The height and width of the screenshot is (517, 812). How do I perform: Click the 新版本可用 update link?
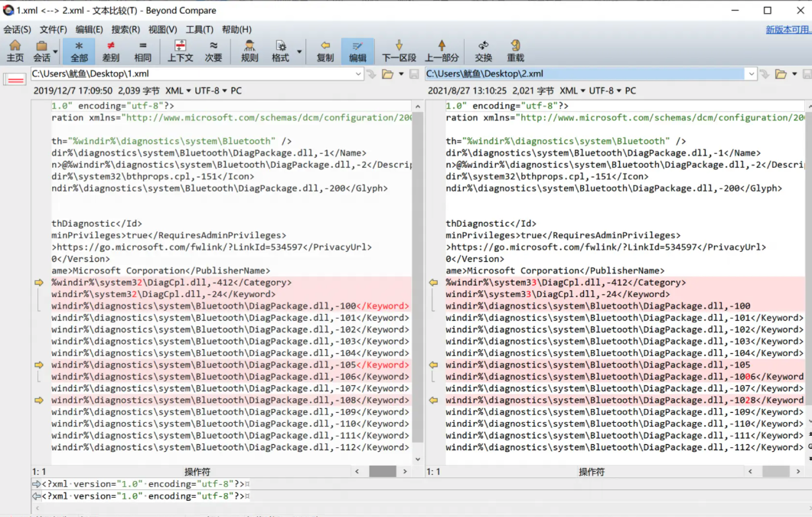[788, 30]
